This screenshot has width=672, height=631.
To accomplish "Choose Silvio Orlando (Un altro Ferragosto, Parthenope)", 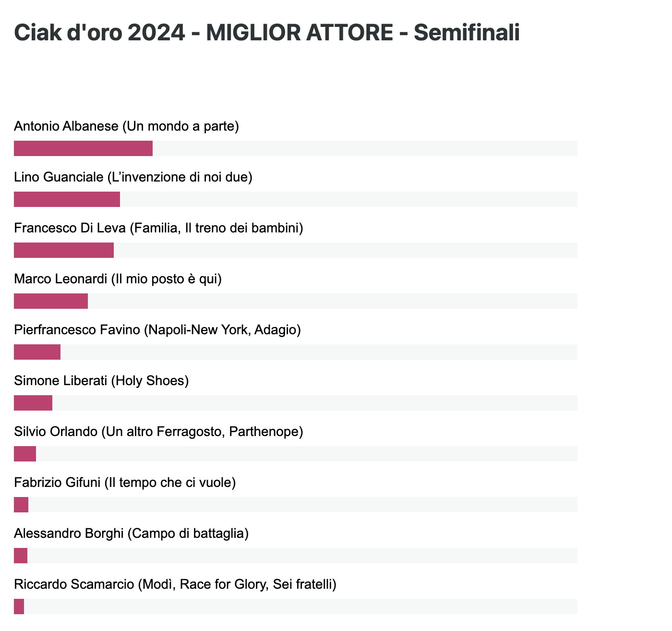I will coord(159,432).
